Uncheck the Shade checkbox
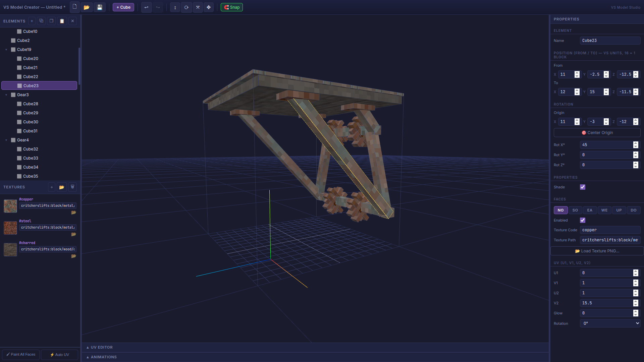Viewport: 644px width, 362px height. pyautogui.click(x=583, y=187)
